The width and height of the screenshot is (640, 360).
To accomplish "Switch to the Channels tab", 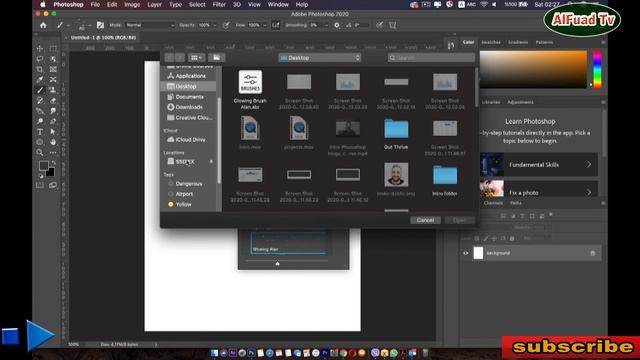I will point(493,203).
